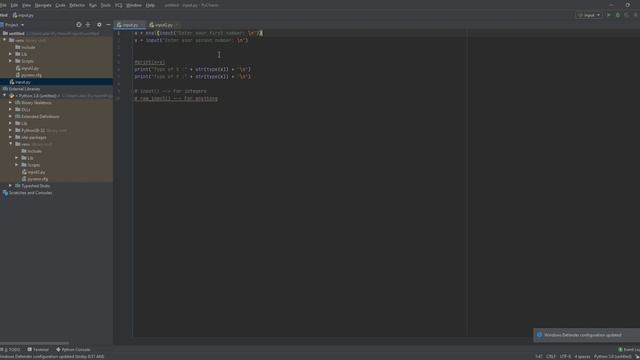Open the File menu

pyautogui.click(x=3, y=5)
